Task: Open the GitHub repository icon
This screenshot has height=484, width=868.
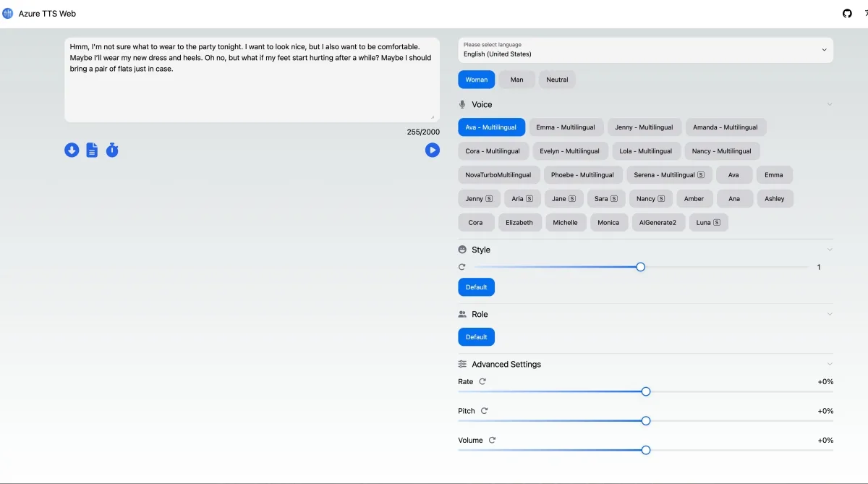Action: (848, 13)
